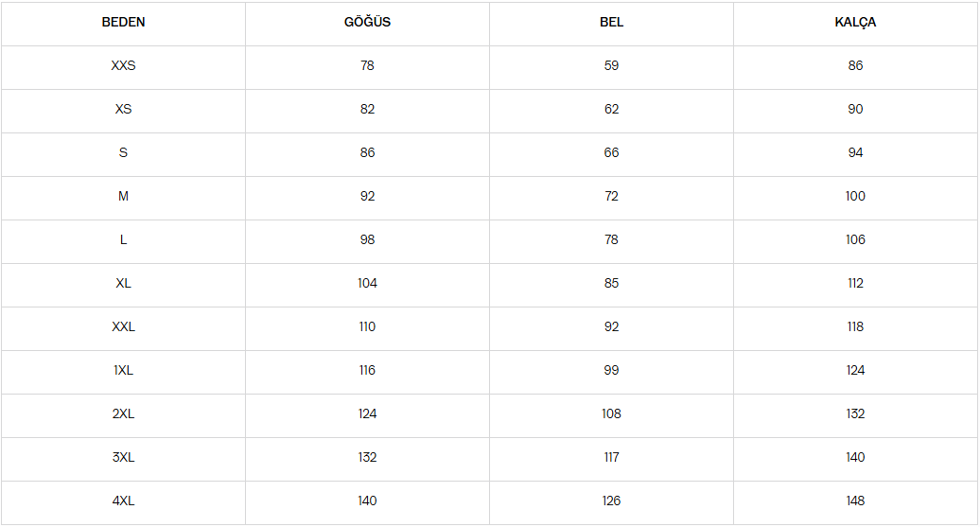Select the 3XL size cell
Viewport: 980px width, 527px height.
pyautogui.click(x=123, y=458)
